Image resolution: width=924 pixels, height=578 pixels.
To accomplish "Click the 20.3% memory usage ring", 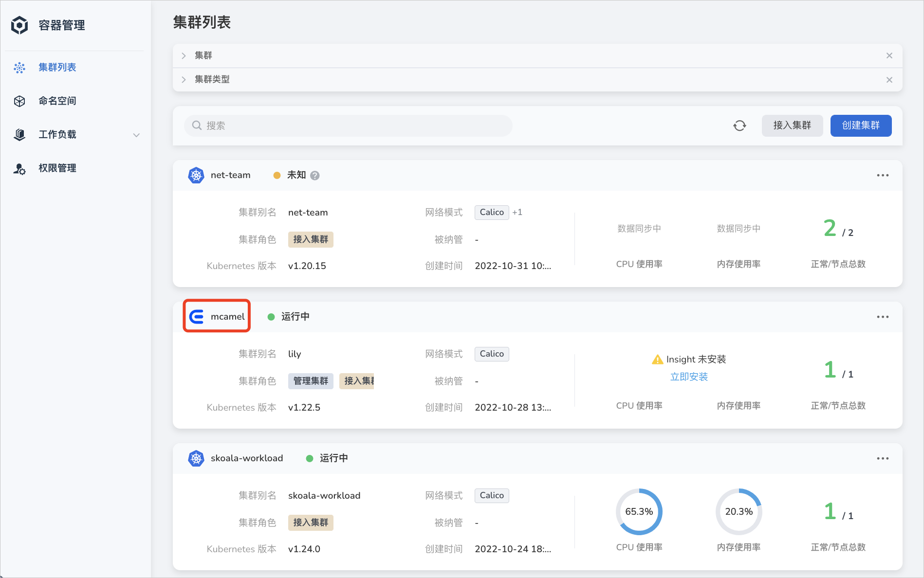I will click(x=739, y=512).
